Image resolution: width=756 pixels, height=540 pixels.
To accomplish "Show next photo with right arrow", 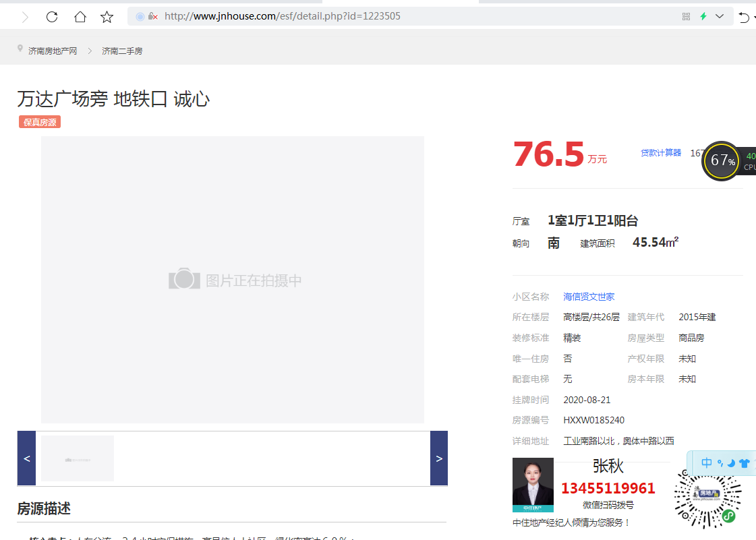I will (x=438, y=458).
